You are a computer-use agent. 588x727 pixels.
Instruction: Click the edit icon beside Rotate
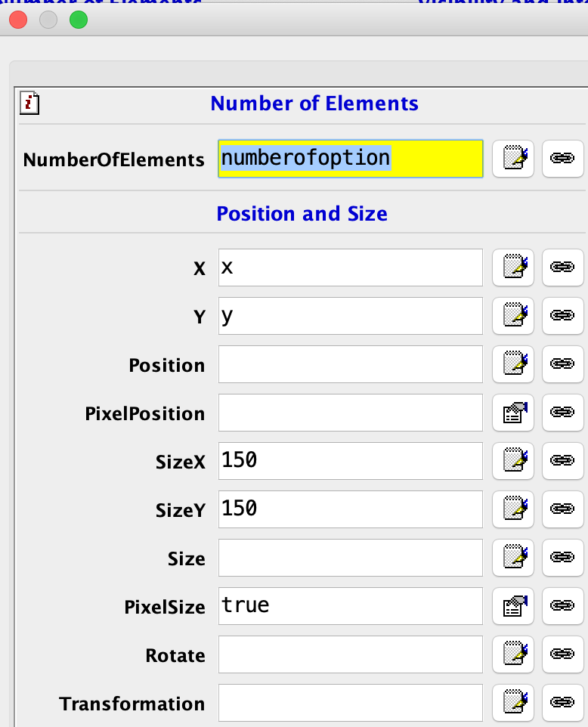tap(513, 654)
